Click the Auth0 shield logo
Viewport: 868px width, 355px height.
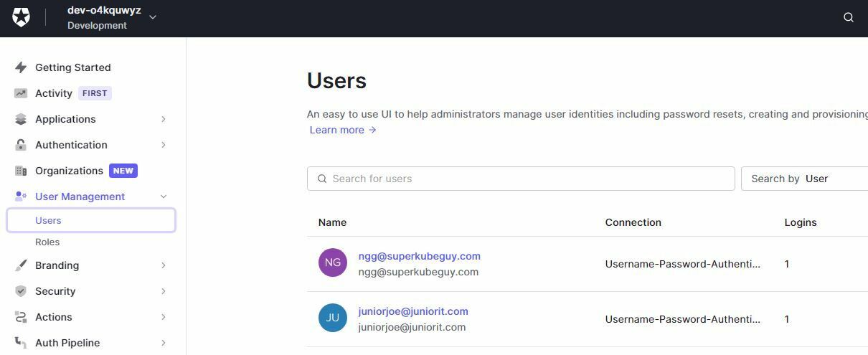[22, 18]
